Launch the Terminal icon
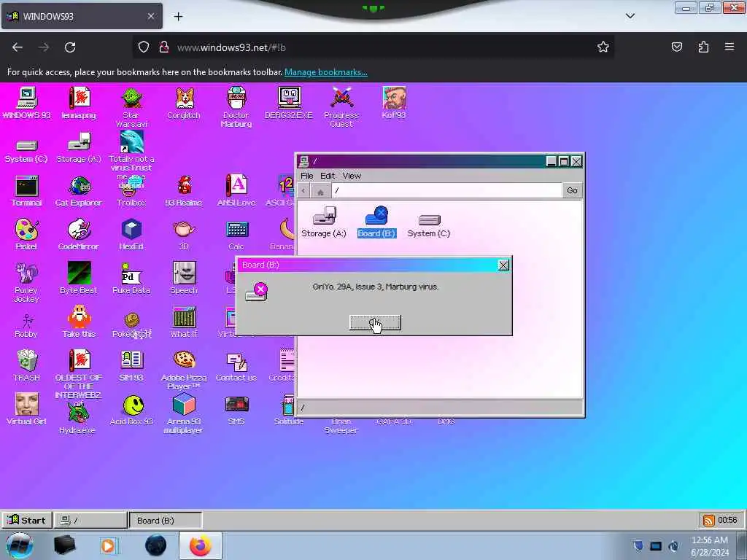The width and height of the screenshot is (747, 560). [x=27, y=191]
